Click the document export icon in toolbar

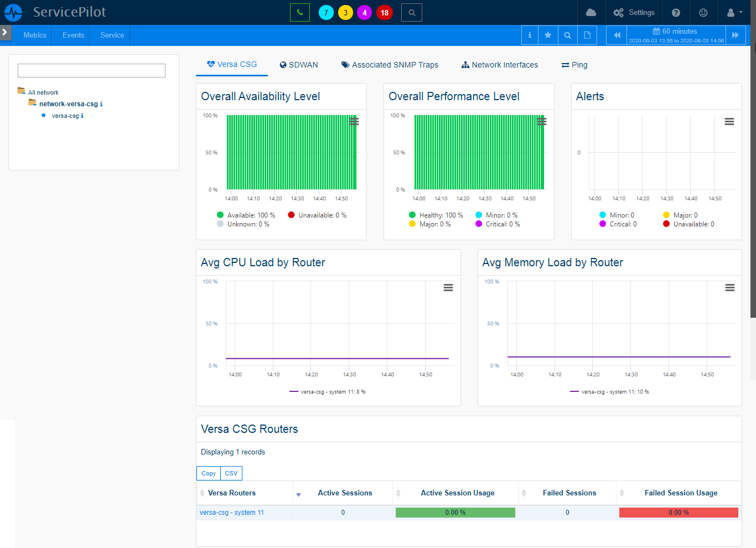coord(587,35)
